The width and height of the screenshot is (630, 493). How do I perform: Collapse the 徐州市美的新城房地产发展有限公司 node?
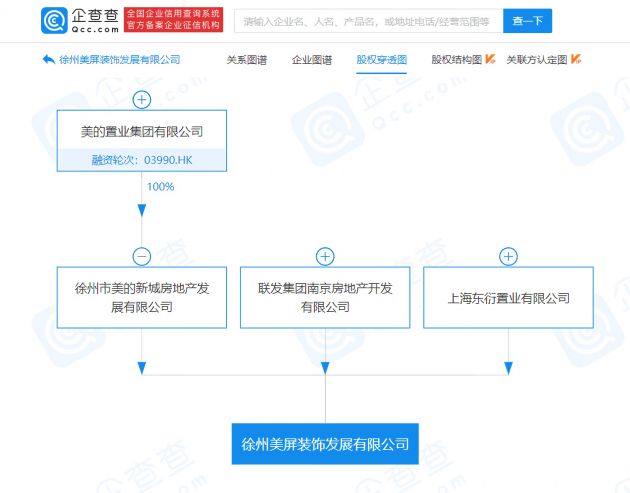coord(142,256)
